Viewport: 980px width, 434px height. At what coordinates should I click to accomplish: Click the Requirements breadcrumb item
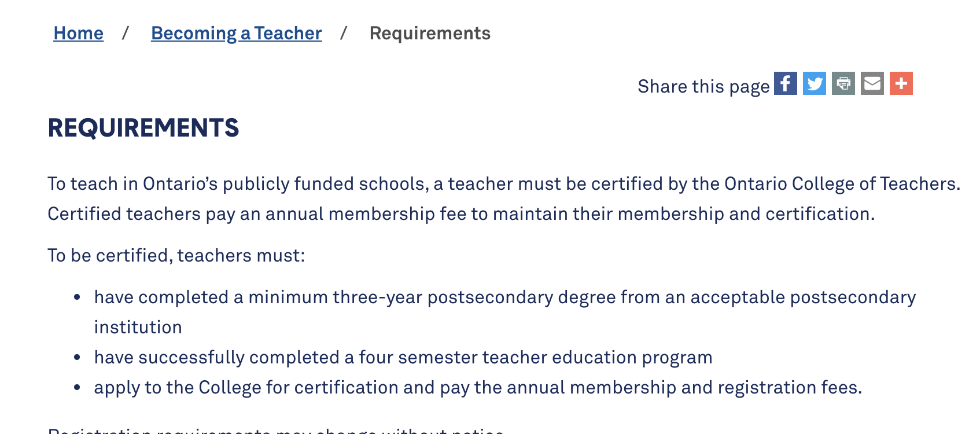430,34
